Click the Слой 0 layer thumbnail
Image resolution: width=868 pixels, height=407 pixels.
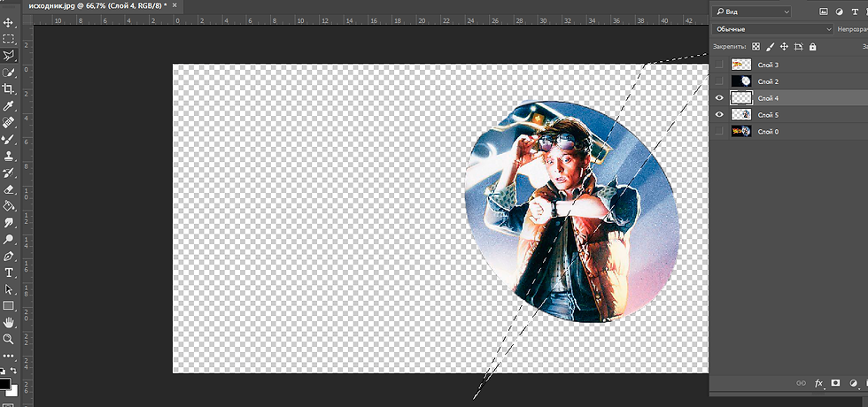(741, 131)
